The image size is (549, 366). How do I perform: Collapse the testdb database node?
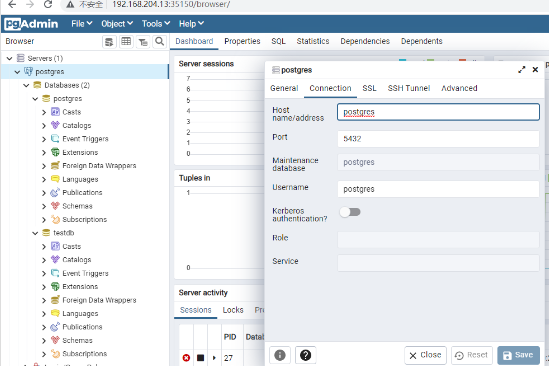(35, 233)
